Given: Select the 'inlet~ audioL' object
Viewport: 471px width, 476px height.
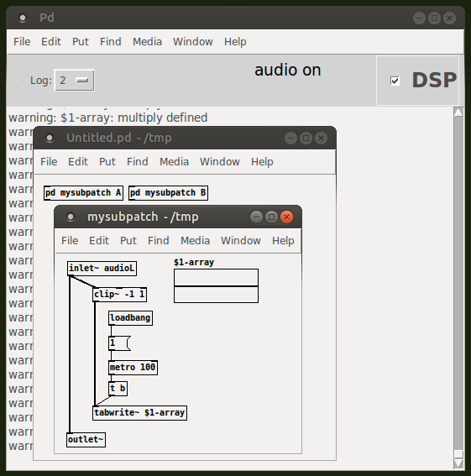Looking at the screenshot, I should click(102, 269).
